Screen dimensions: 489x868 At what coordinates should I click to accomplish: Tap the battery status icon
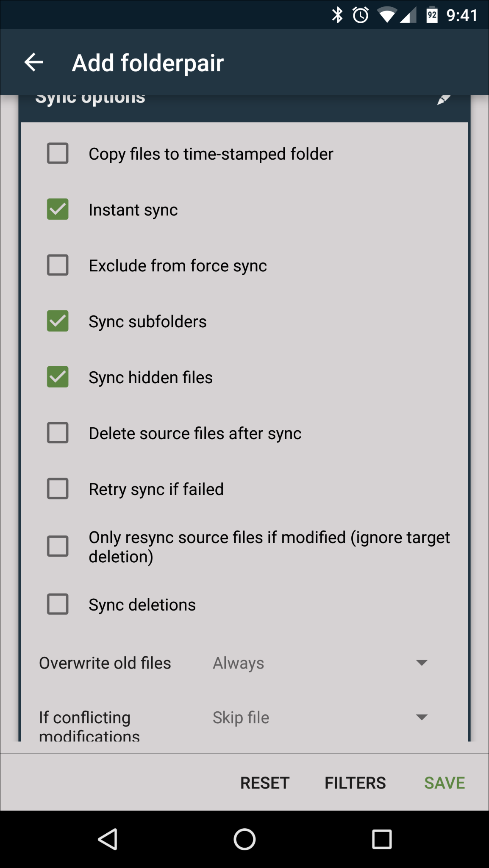(432, 15)
